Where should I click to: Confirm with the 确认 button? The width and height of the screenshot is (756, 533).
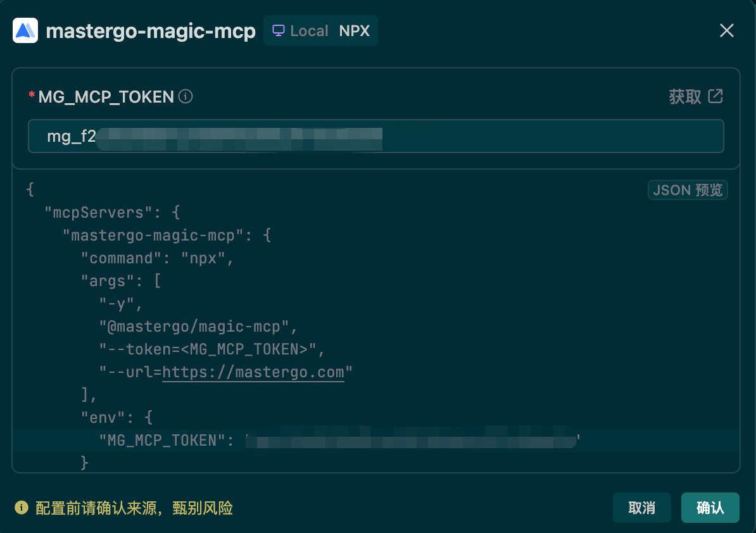tap(710, 508)
